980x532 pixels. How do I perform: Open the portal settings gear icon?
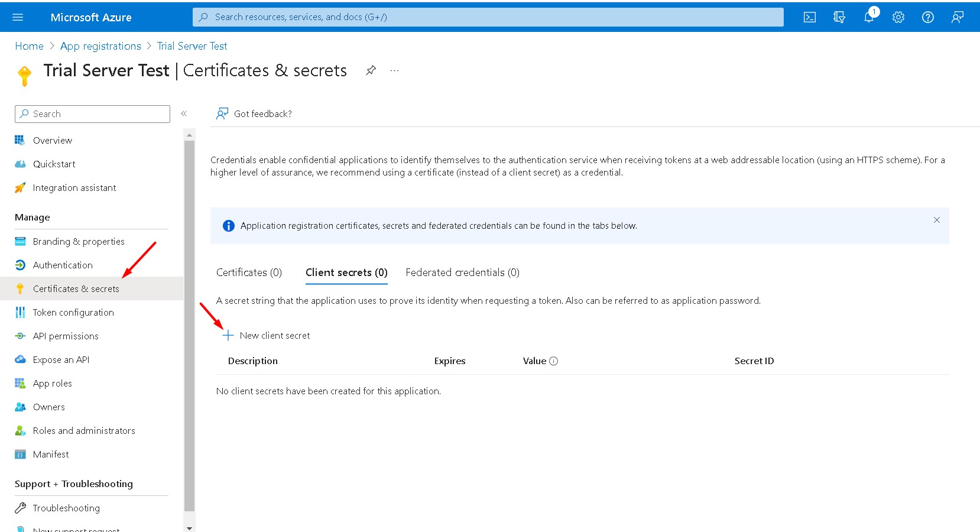[898, 17]
